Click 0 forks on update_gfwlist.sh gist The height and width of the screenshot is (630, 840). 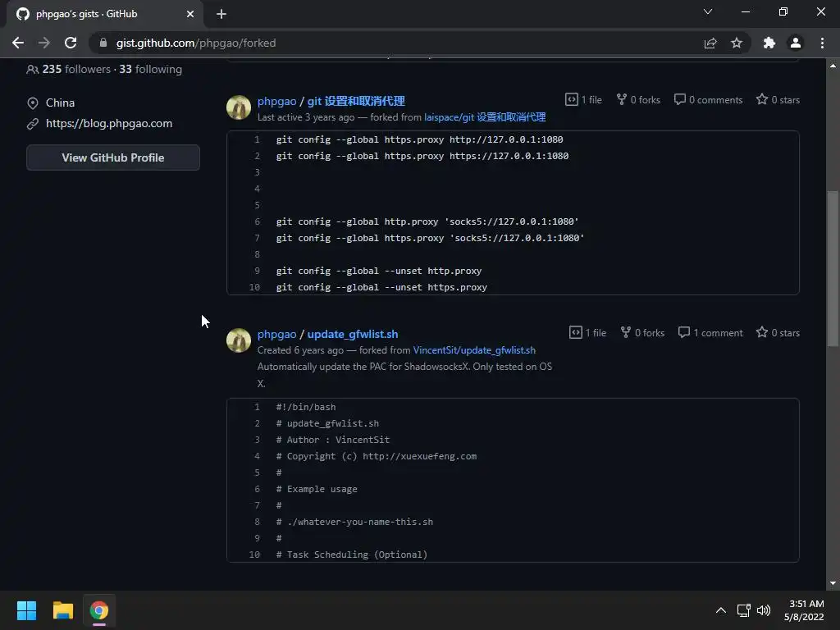tap(642, 333)
